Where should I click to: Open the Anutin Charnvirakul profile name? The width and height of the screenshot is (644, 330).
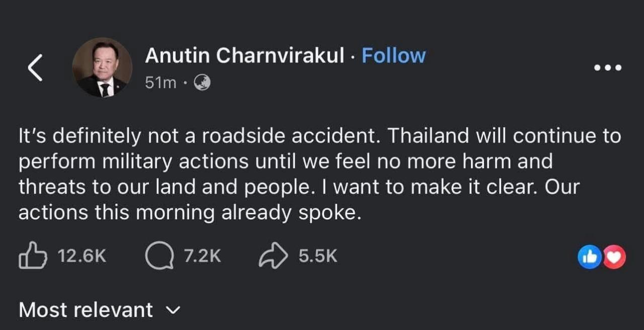(x=245, y=55)
